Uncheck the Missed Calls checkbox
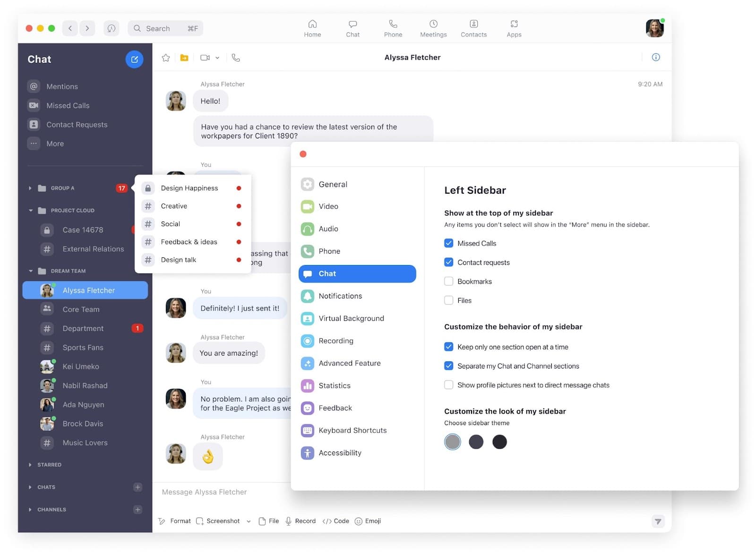756x555 pixels. click(449, 243)
